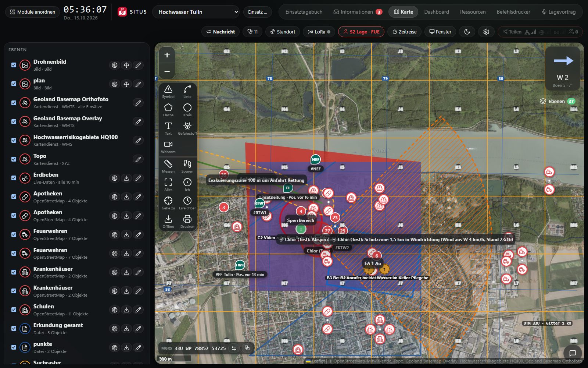Zoom out of the map

tap(167, 71)
